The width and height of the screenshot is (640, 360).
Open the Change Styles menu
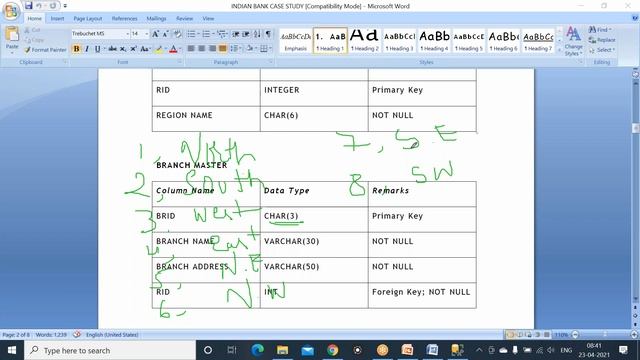(573, 41)
